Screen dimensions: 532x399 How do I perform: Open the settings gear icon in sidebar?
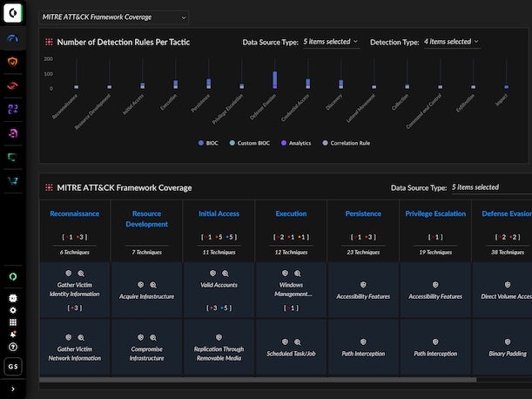(x=12, y=310)
